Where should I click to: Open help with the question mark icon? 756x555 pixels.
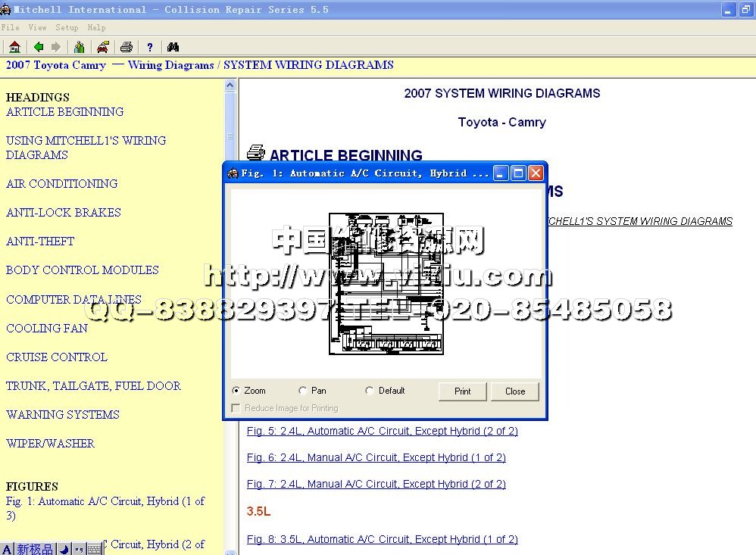click(150, 47)
